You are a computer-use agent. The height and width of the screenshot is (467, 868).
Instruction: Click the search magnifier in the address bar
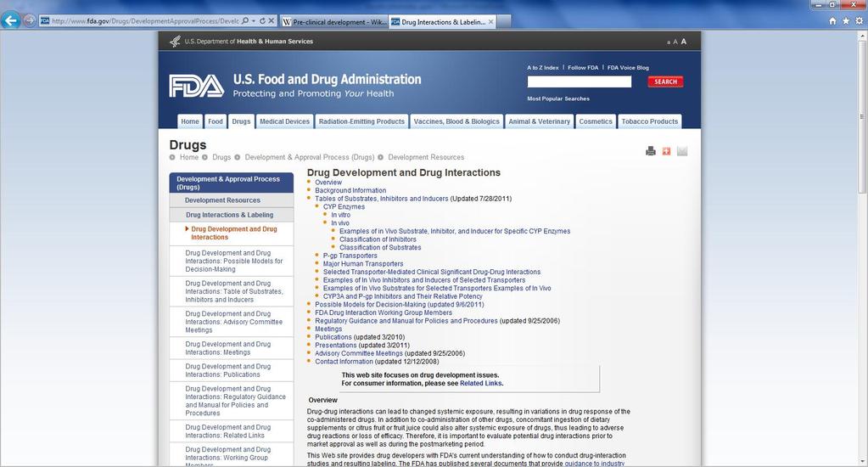click(x=245, y=20)
